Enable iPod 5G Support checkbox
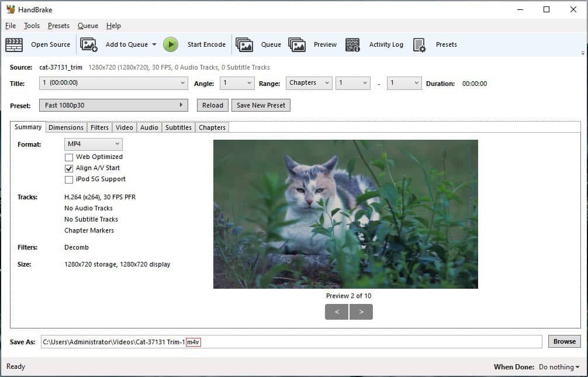 (69, 179)
